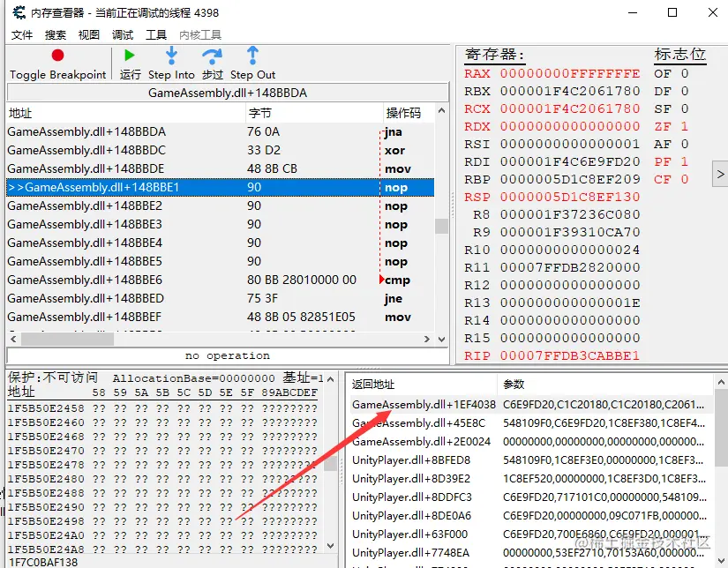The image size is (728, 568).
Task: Toggle the SF flag value
Action: point(685,108)
